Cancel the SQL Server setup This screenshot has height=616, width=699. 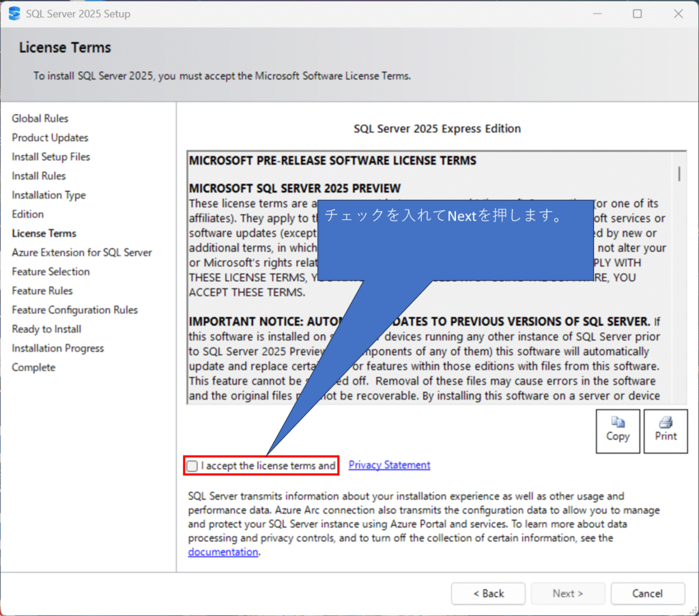(647, 593)
